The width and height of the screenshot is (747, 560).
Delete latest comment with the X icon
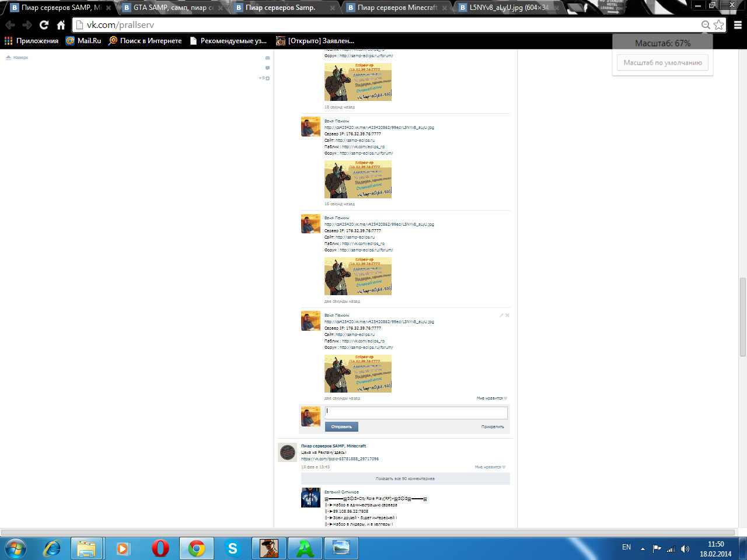507,315
